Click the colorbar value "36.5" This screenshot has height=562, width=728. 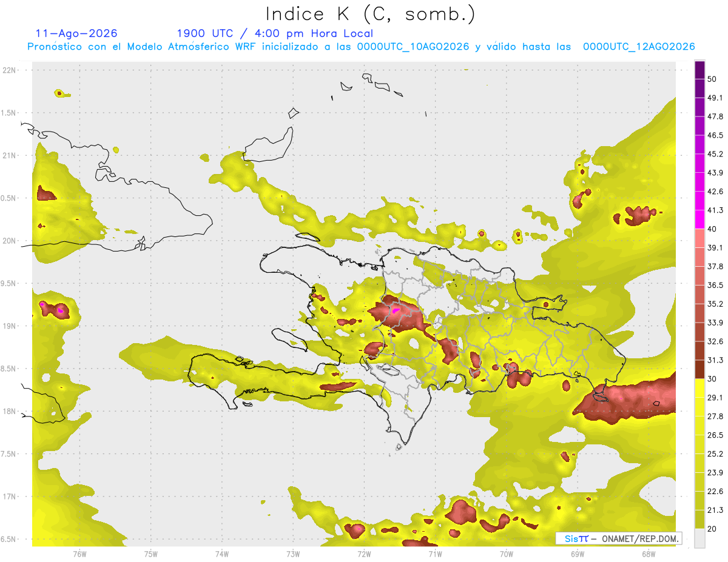pyautogui.click(x=715, y=285)
